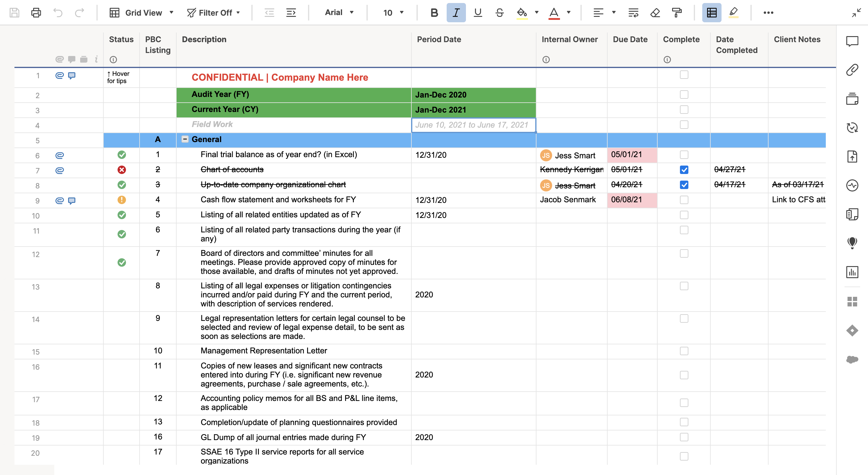The width and height of the screenshot is (868, 475).
Task: Open the more options ellipsis menu
Action: click(x=768, y=13)
